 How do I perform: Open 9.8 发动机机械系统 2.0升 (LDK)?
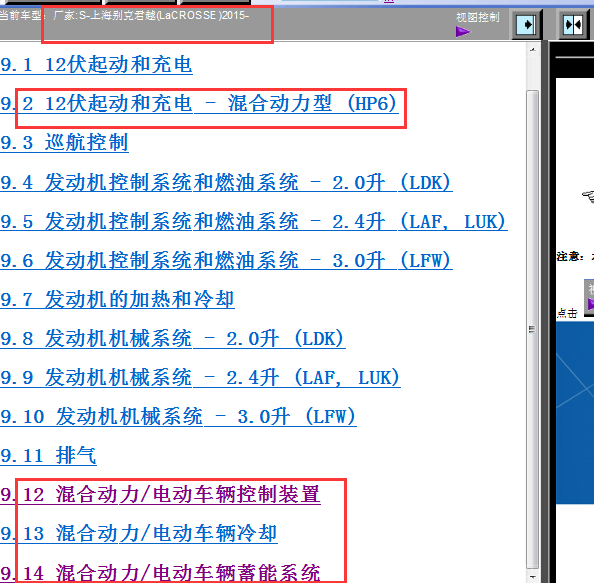173,338
